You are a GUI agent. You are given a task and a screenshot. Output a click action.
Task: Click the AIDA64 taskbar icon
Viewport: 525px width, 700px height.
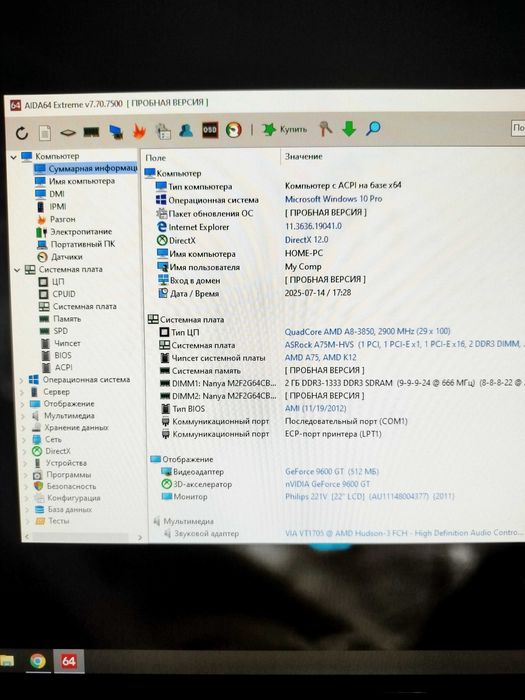[68, 661]
